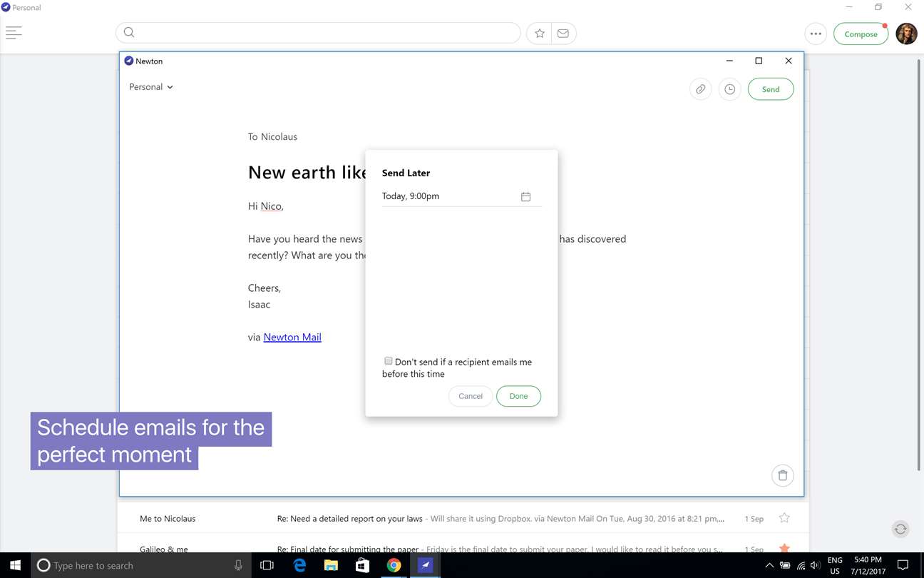Open the Newton Mail link
This screenshot has height=578, width=924.
click(292, 337)
